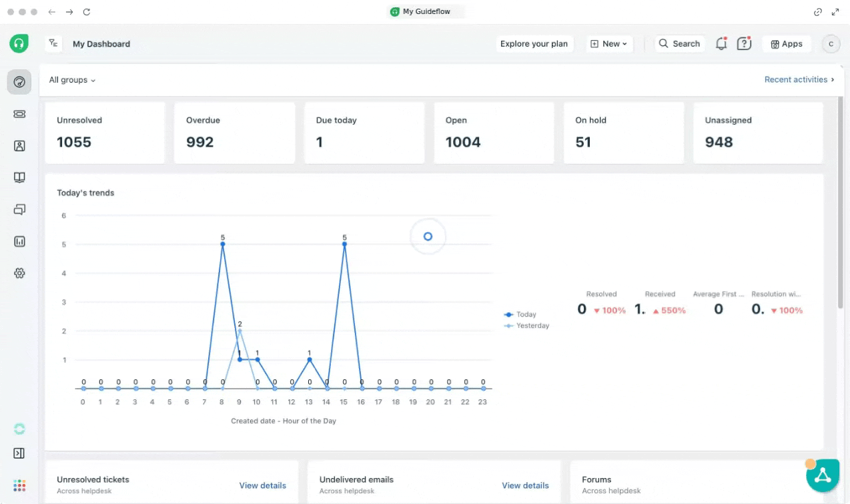Viewport: 850px width, 504px height.
Task: Click View details for Unresolved tickets
Action: point(262,485)
